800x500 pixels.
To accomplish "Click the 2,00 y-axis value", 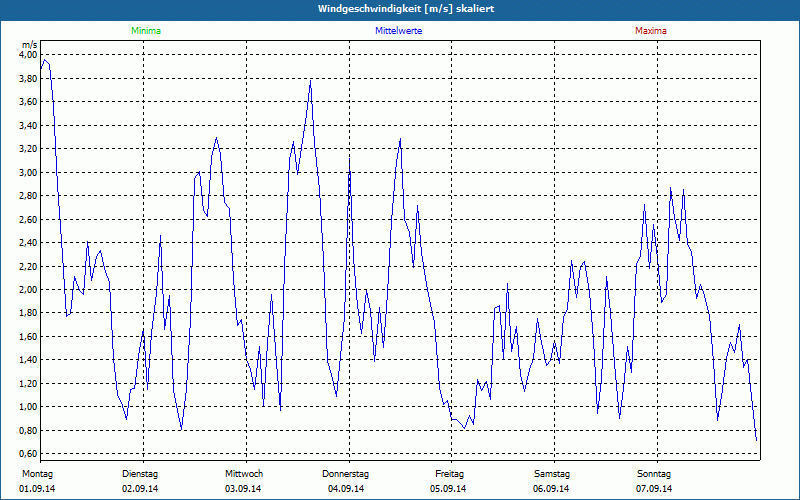I will tap(29, 290).
